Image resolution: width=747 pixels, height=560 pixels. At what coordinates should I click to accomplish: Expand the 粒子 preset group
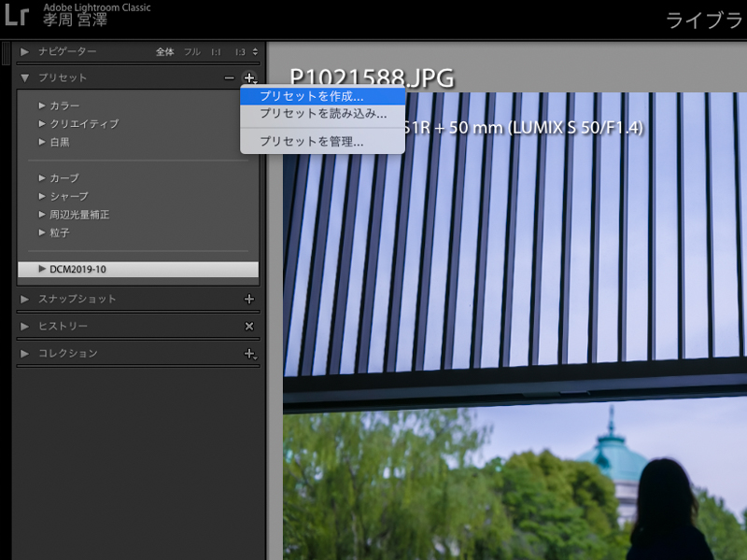(x=42, y=232)
